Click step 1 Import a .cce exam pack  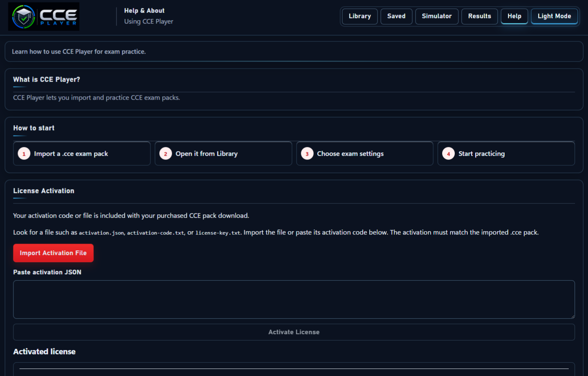(82, 154)
